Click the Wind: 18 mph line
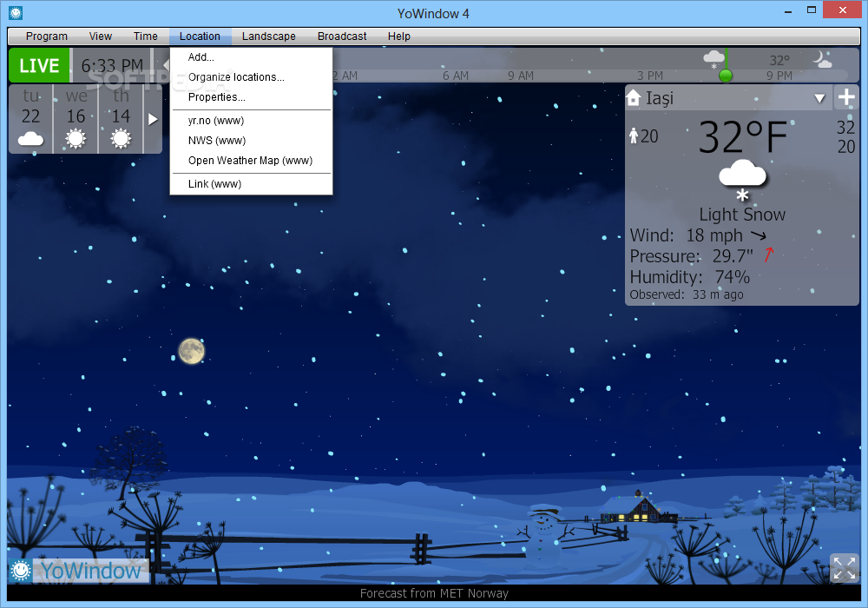Viewport: 868px width, 608px height. 699,235
